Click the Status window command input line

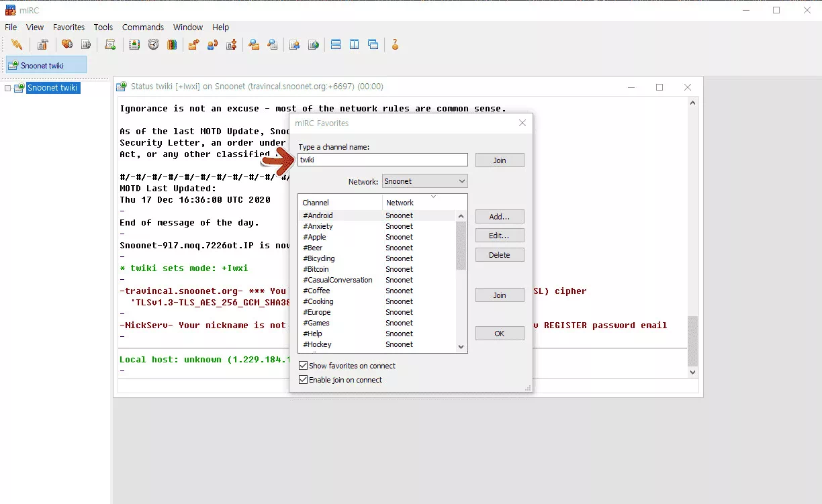(x=408, y=386)
